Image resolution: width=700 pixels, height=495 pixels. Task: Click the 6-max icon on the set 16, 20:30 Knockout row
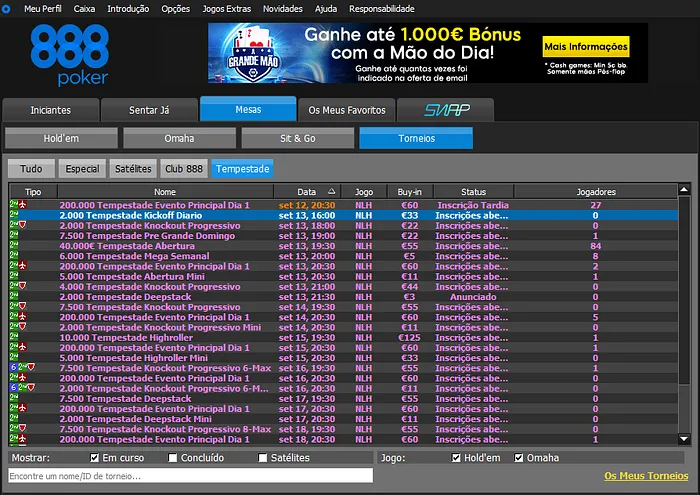(x=13, y=388)
